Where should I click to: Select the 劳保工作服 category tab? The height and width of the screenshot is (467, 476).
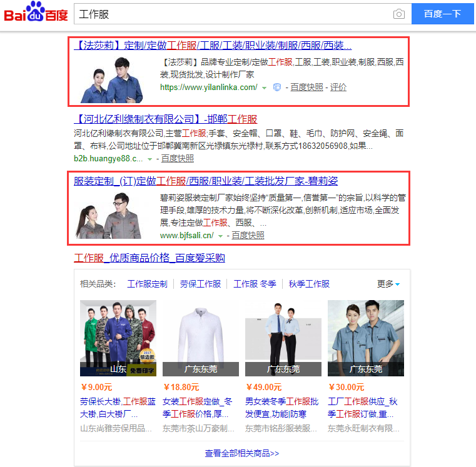click(200, 284)
